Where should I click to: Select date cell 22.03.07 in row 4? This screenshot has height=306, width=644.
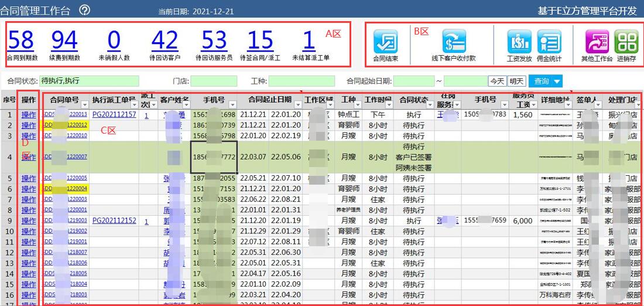point(253,157)
